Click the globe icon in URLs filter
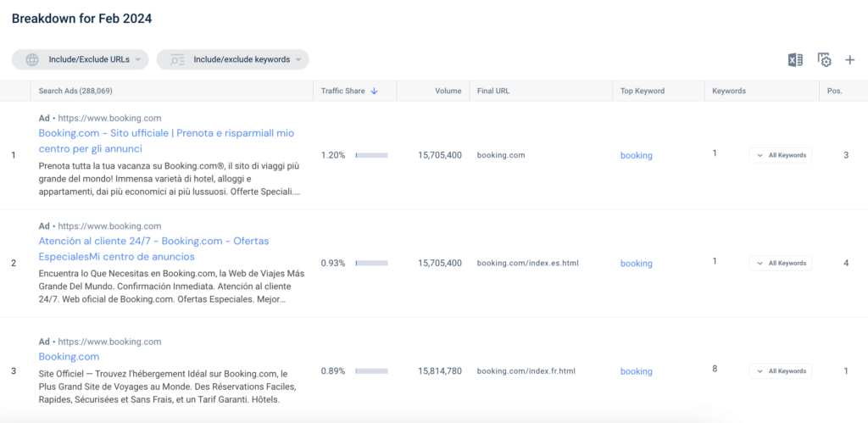This screenshot has width=868, height=423. [33, 60]
